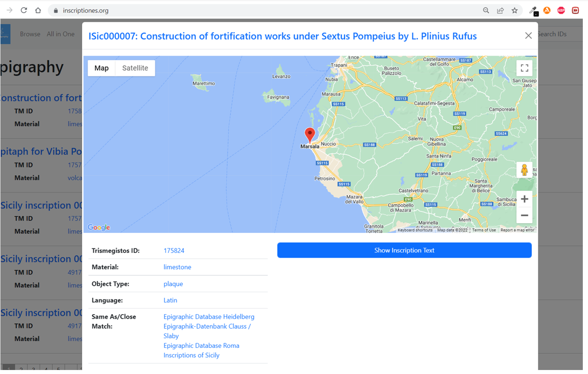The height and width of the screenshot is (374, 588).
Task: Toggle fullscreen view of the map
Action: tap(524, 68)
